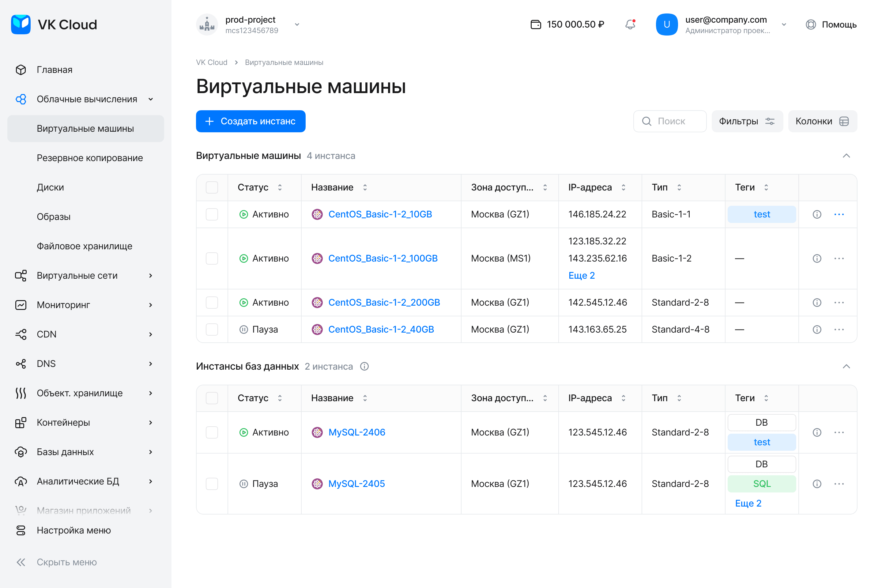Click the user avatar U icon
Viewport: 882px width, 588px height.
point(666,24)
